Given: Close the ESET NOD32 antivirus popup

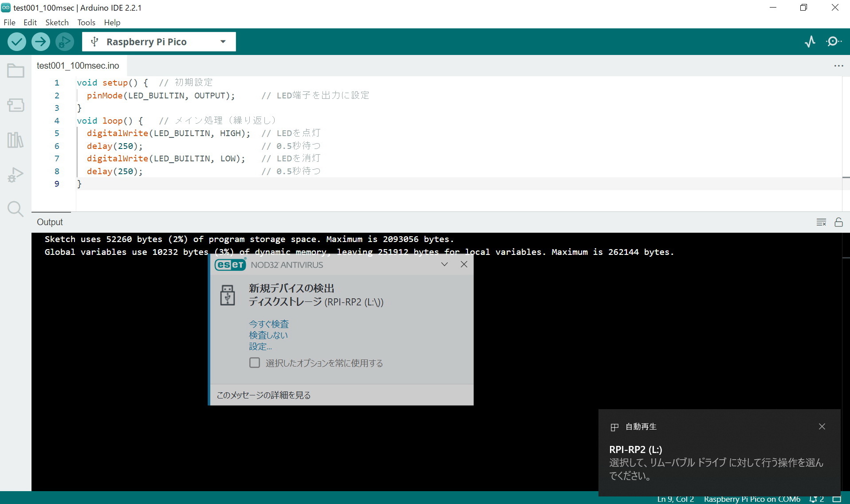Looking at the screenshot, I should [x=464, y=264].
